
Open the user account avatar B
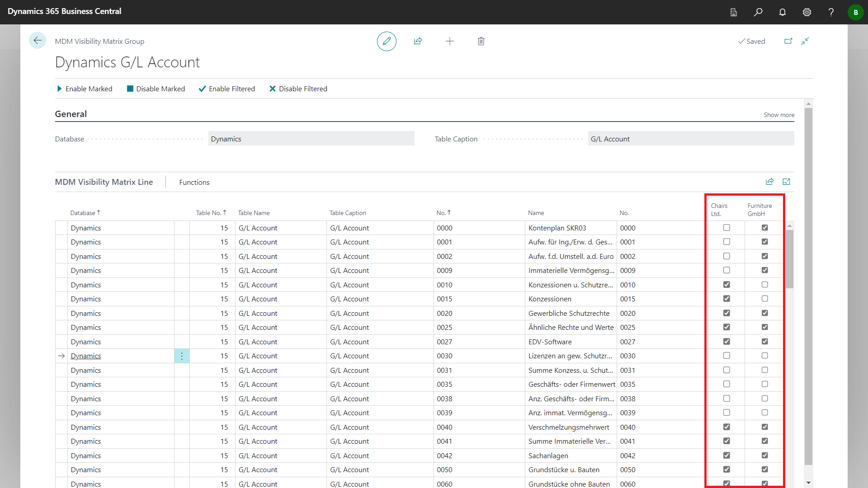click(x=855, y=12)
